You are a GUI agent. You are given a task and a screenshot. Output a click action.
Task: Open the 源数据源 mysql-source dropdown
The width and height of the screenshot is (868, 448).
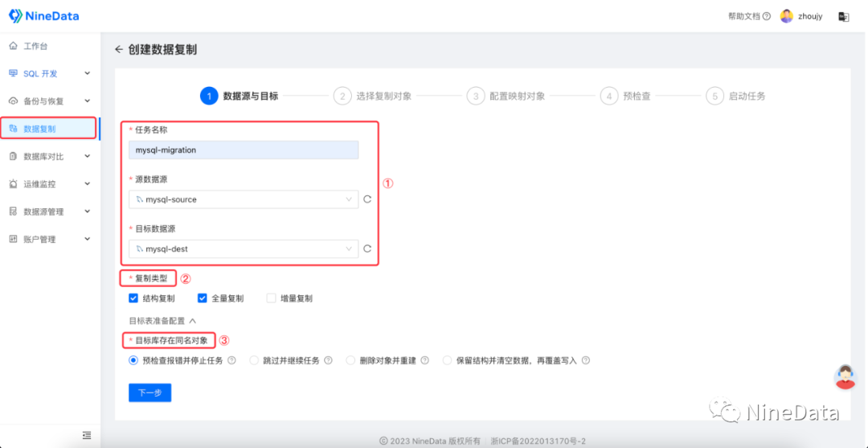point(244,199)
